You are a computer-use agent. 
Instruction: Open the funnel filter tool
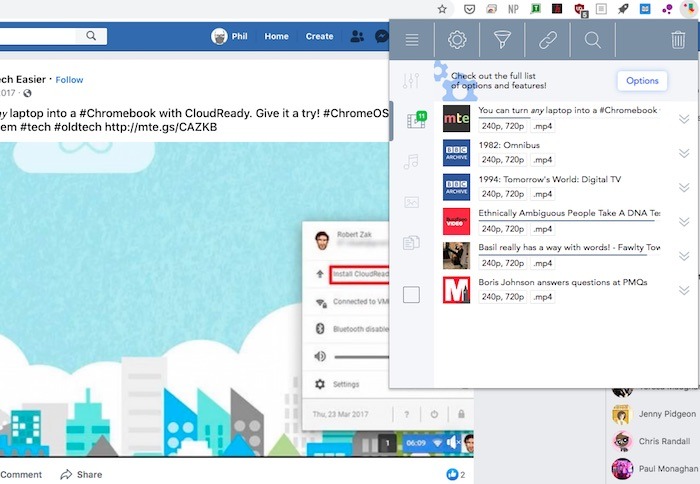[x=502, y=40]
